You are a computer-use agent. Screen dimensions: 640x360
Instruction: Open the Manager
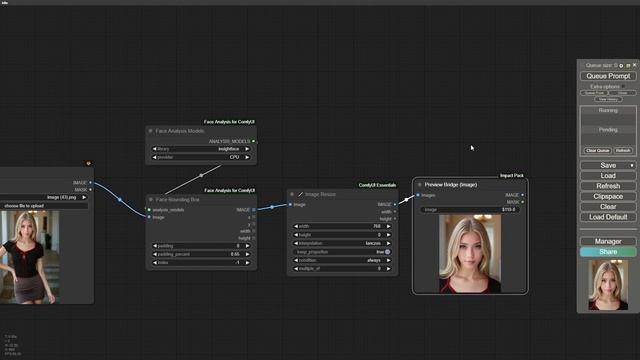(x=608, y=241)
